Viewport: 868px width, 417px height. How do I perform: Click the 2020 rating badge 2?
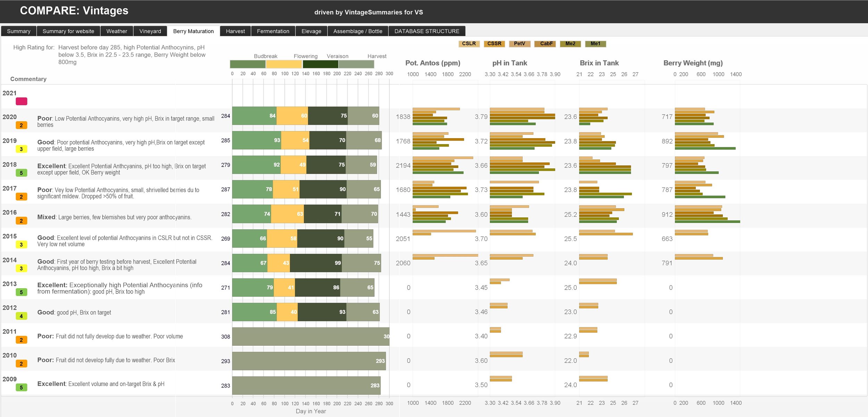(x=22, y=125)
